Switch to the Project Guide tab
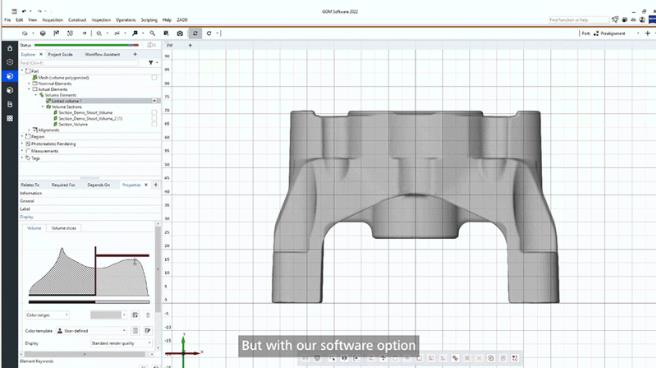656x373 pixels. click(x=60, y=54)
